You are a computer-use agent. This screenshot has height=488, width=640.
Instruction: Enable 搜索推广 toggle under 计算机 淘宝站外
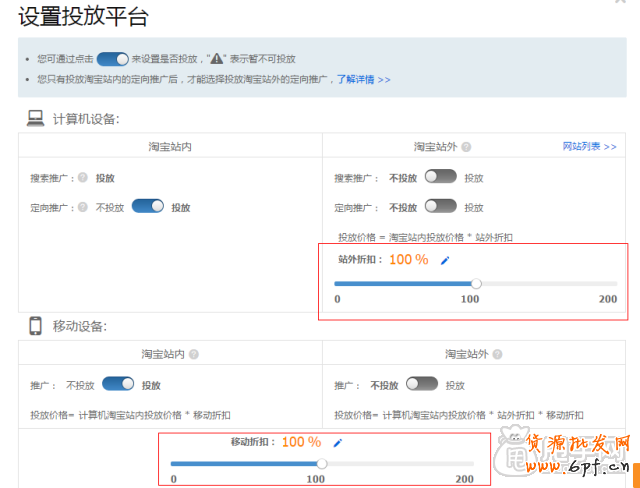[440, 177]
